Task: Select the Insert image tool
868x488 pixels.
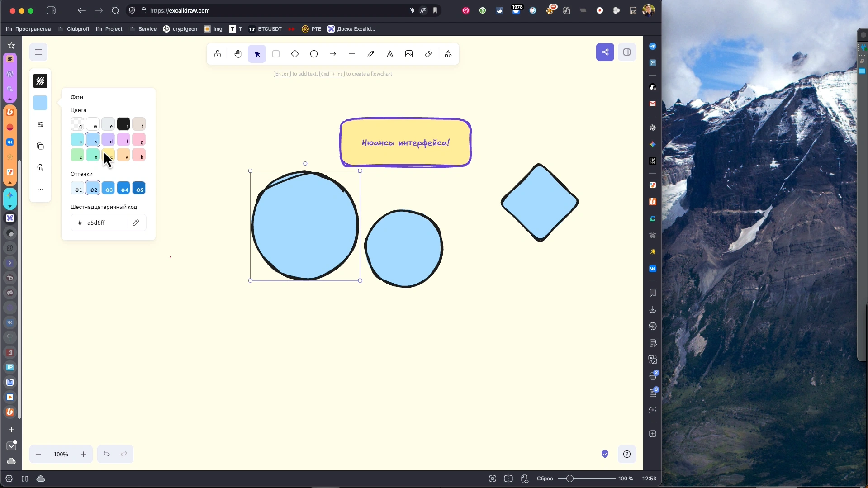Action: (x=409, y=54)
